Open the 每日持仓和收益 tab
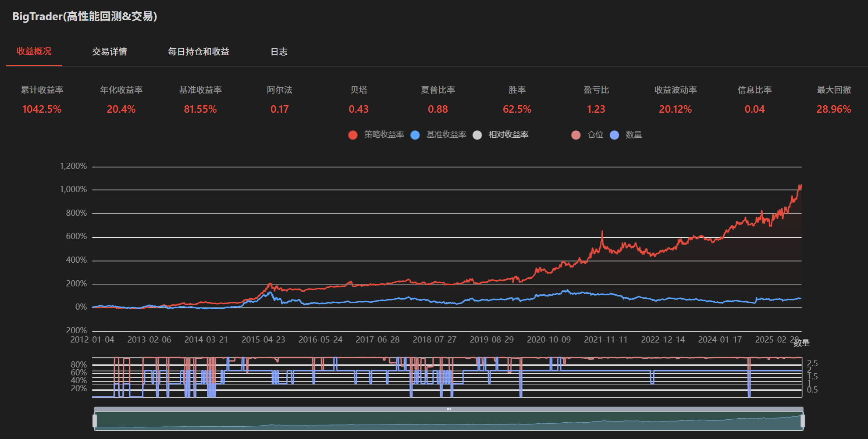Image resolution: width=868 pixels, height=439 pixels. point(199,52)
